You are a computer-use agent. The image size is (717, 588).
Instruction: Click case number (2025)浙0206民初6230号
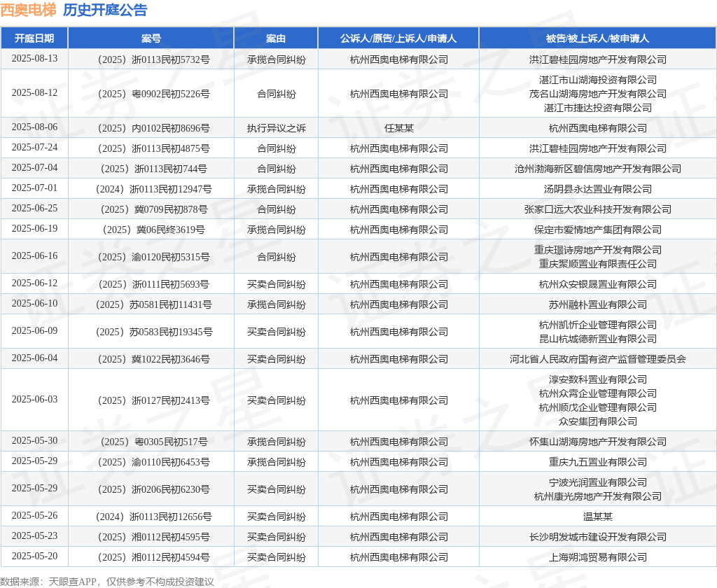(153, 490)
